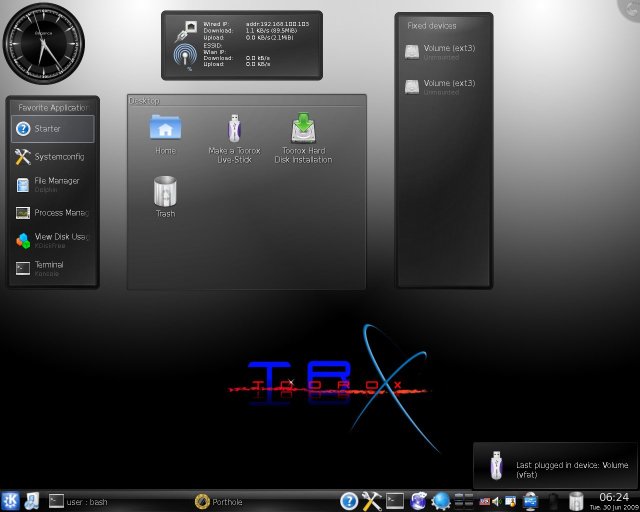The width and height of the screenshot is (640, 512).
Task: Click the taskbar clock showing 06:24
Action: pyautogui.click(x=614, y=497)
